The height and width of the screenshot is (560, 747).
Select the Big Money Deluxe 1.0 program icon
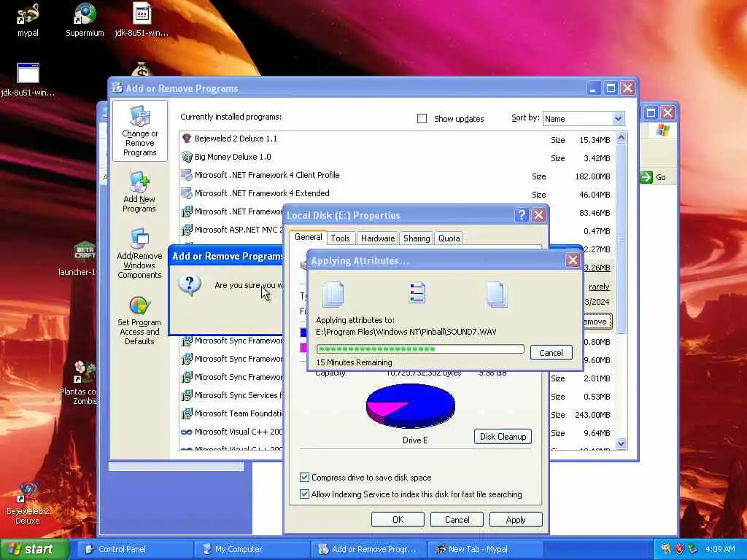coord(187,157)
